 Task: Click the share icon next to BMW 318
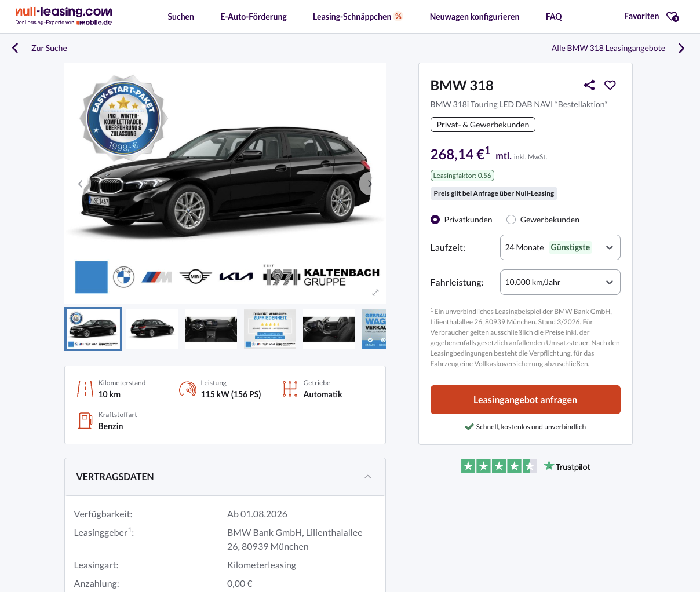(589, 85)
